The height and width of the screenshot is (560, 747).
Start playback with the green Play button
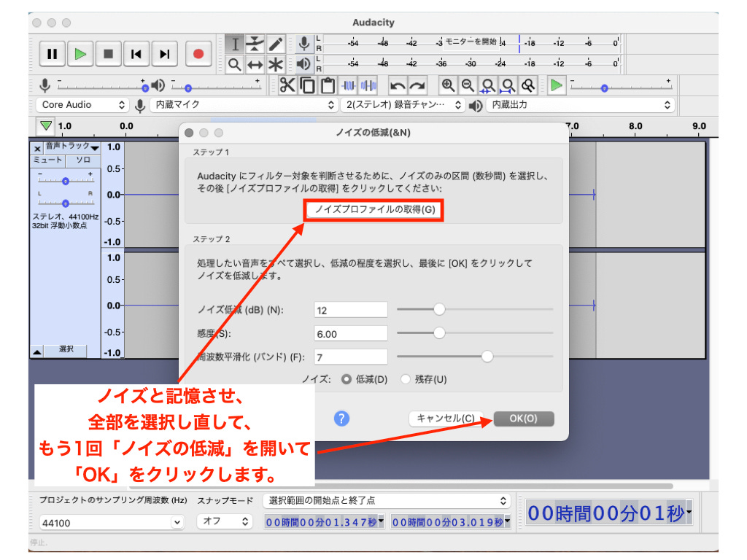click(x=80, y=54)
